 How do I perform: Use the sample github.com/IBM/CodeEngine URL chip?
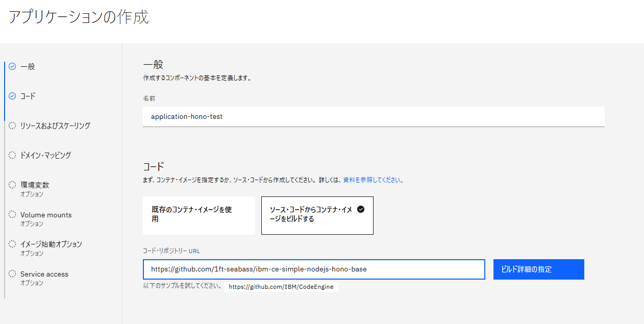coord(281,287)
